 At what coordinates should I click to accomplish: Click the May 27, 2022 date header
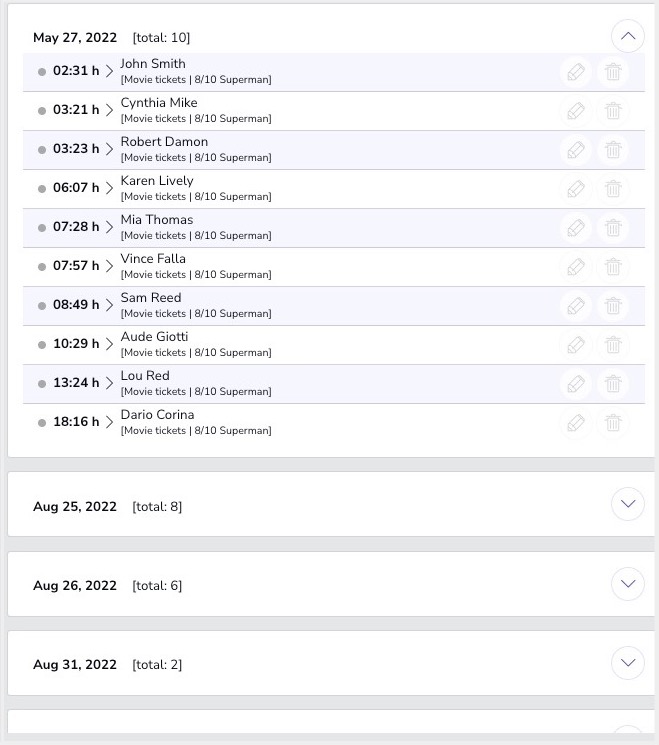[75, 38]
